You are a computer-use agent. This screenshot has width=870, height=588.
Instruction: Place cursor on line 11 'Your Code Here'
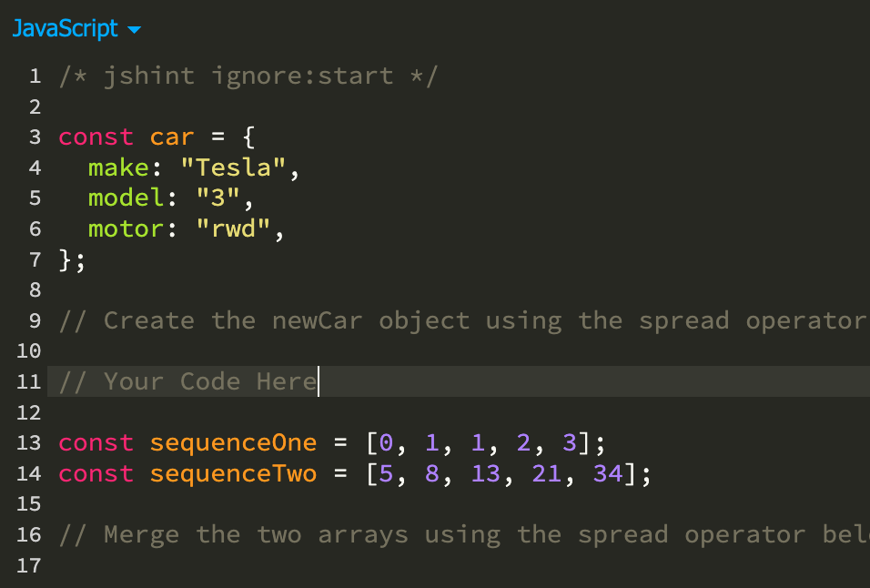coord(188,381)
